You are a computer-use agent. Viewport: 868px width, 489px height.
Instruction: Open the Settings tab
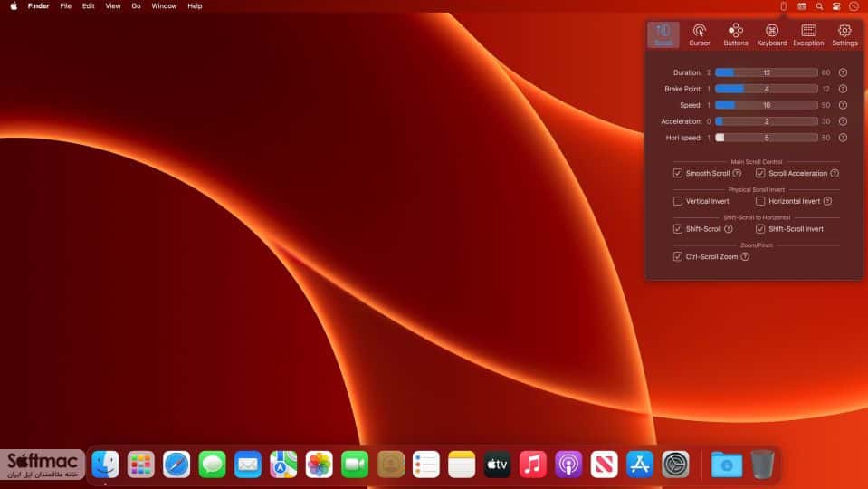point(844,34)
